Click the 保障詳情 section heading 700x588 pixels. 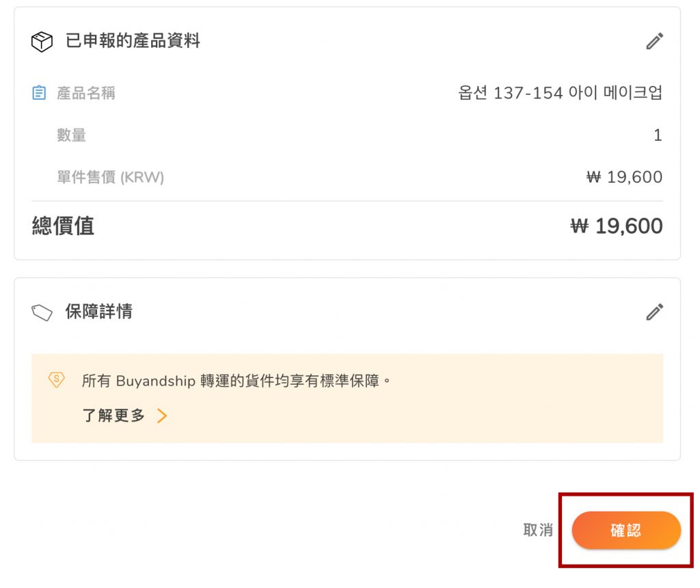coord(99,312)
